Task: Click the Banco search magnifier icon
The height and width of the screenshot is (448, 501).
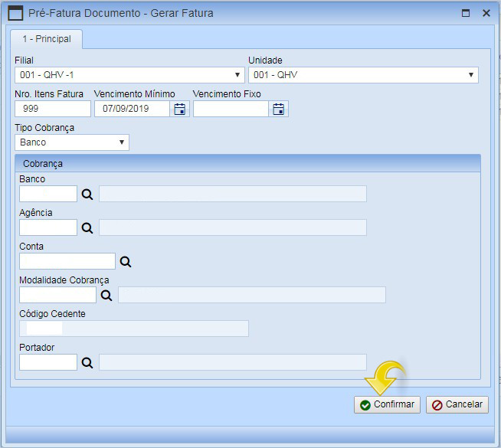Action: (x=87, y=195)
